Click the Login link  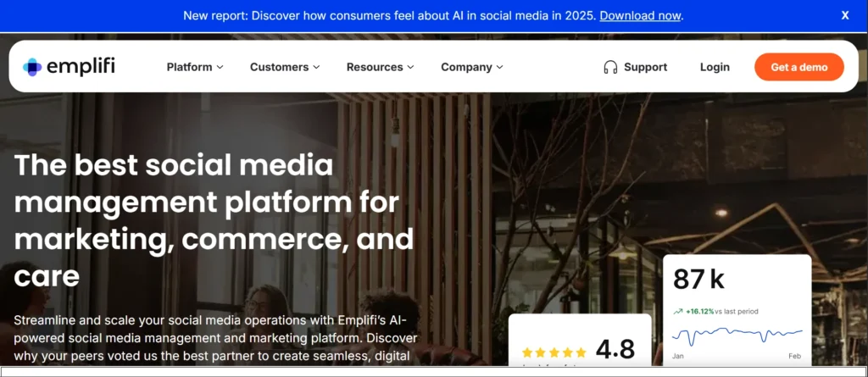(x=715, y=67)
